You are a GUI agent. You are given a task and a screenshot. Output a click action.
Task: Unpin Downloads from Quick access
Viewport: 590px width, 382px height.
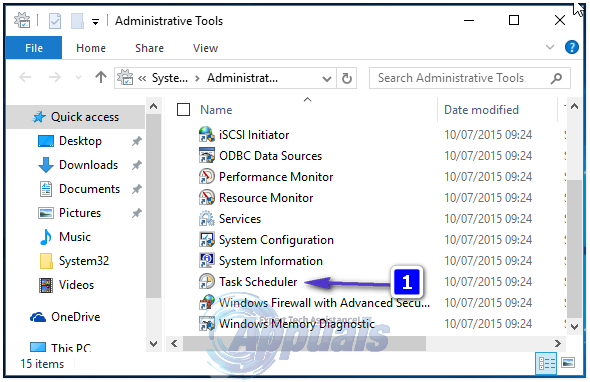pos(136,165)
